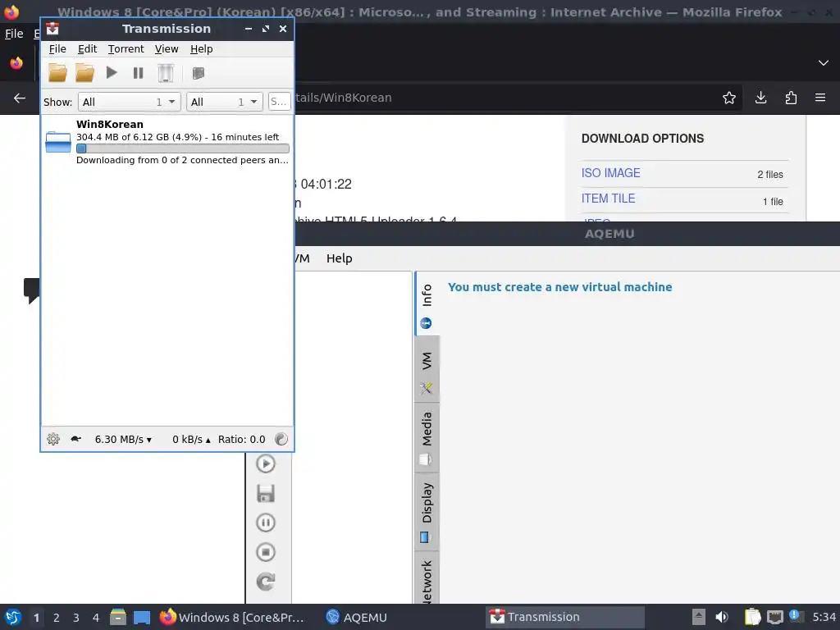Go back in Firefox
This screenshot has height=630, width=840.
pos(20,98)
